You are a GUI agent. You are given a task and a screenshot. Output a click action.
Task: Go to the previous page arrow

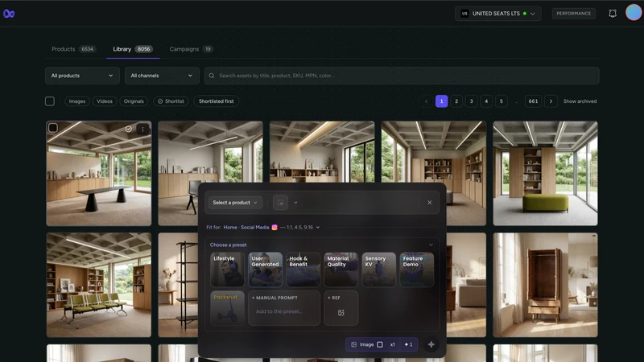pos(426,101)
